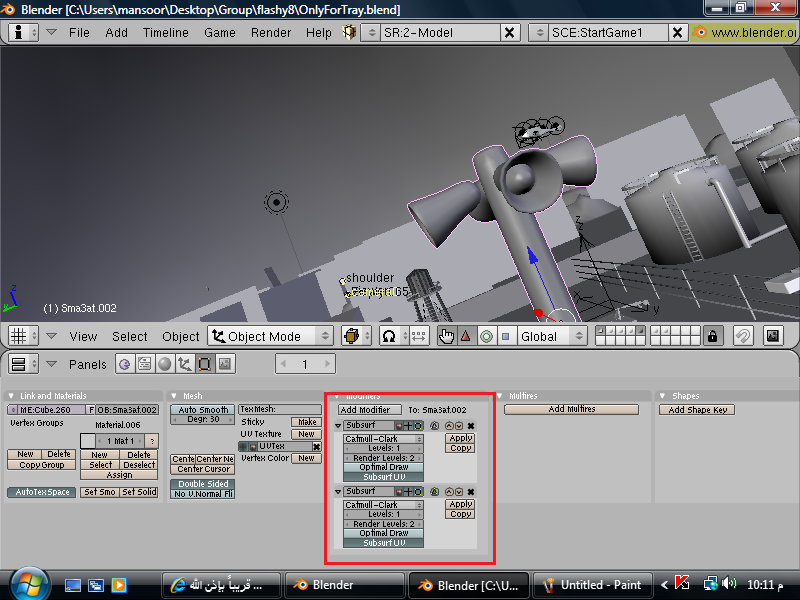Open the 3D view Select menu

130,337
